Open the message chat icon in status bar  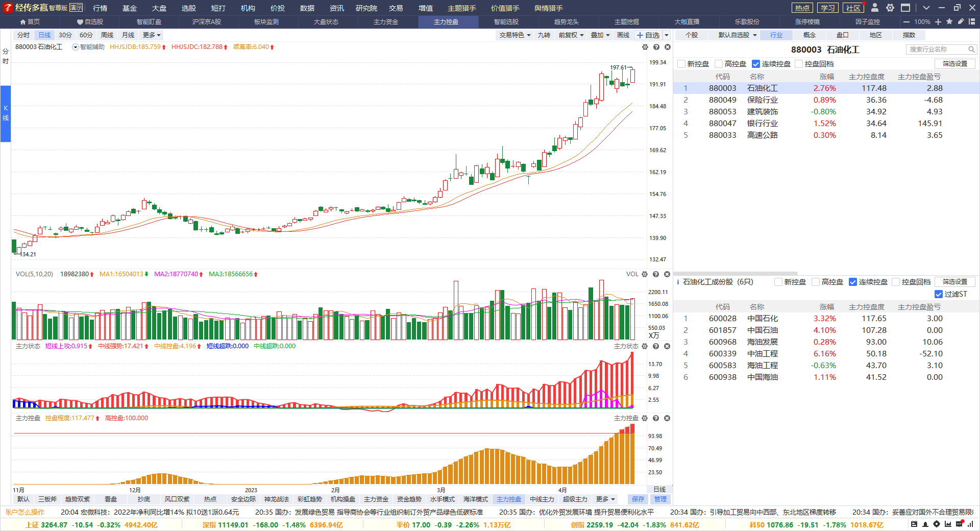tap(959, 524)
